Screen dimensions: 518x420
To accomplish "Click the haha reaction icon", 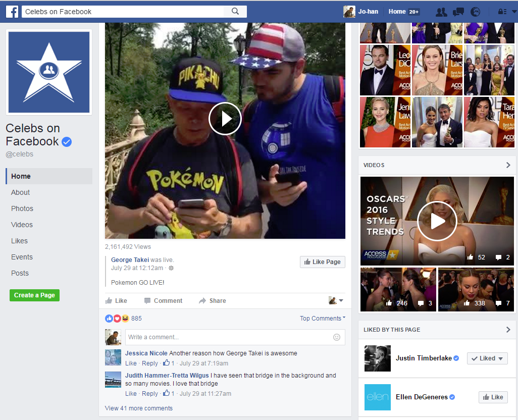I will pos(125,319).
